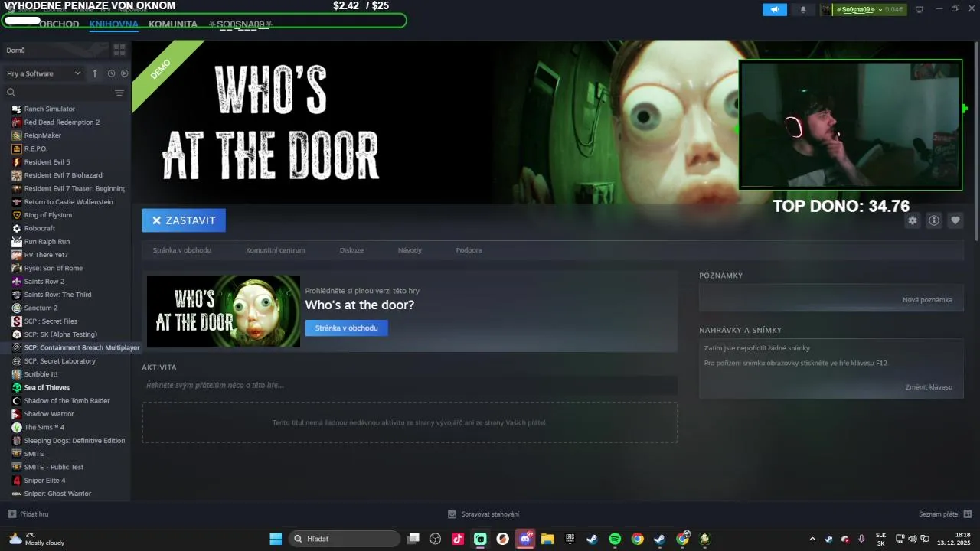Click the ZASTAVIT stop button
This screenshot has width=980, height=551.
(x=184, y=220)
